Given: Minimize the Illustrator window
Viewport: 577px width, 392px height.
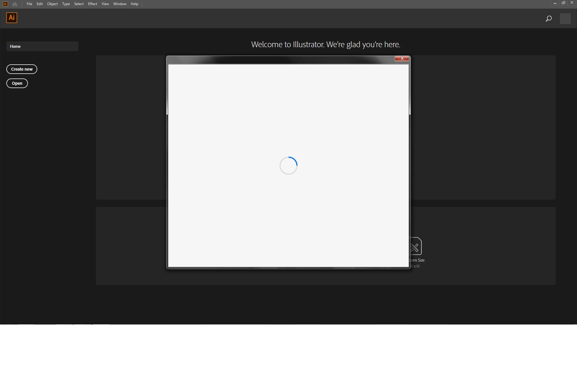Looking at the screenshot, I should (x=555, y=3).
